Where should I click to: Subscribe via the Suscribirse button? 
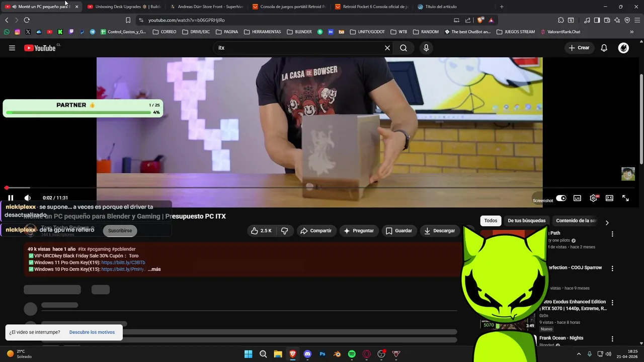[120, 231]
